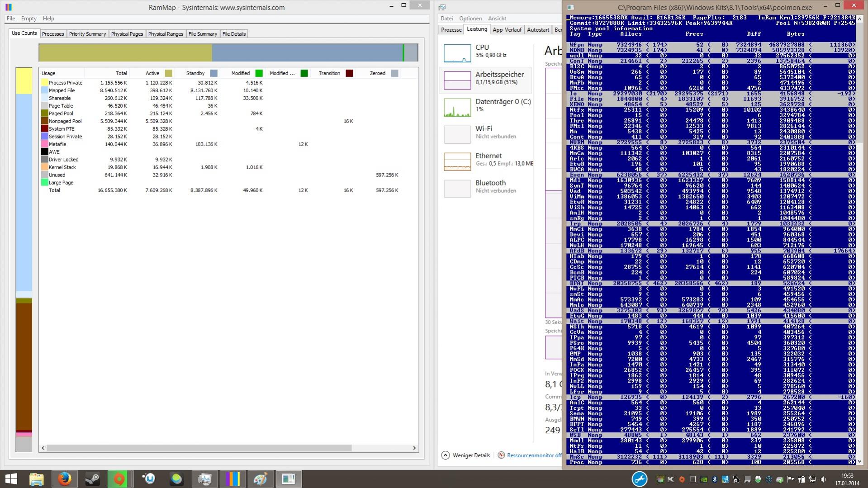Sort RamMap list by Usage column
This screenshot has height=488, width=868.
click(x=62, y=73)
